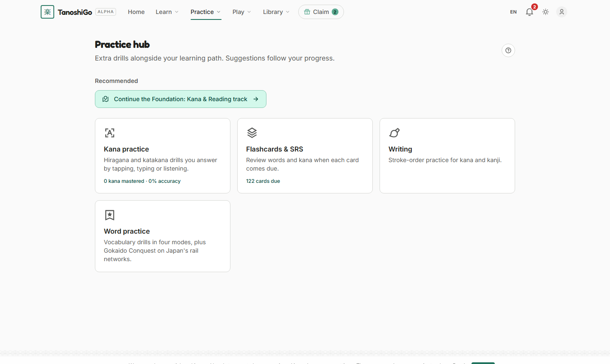Open the Word practice title
Viewport: 610px width, 364px height.
(x=127, y=231)
